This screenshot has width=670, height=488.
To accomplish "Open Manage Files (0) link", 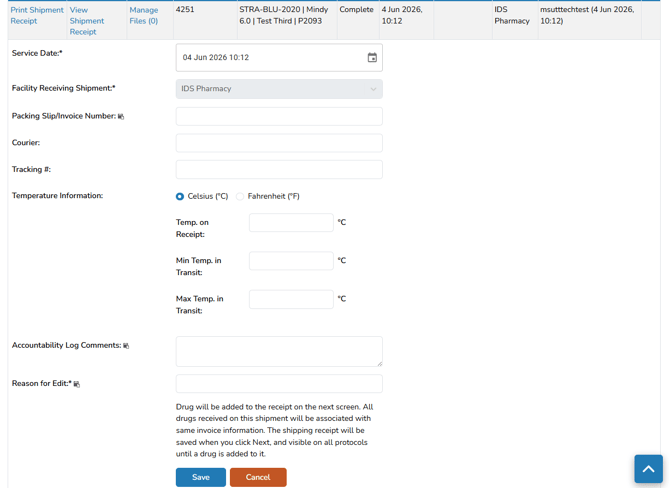I will 144,15.
